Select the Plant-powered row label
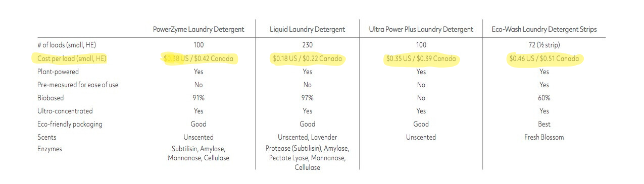Screen dimensions: 644x184 click(x=58, y=72)
